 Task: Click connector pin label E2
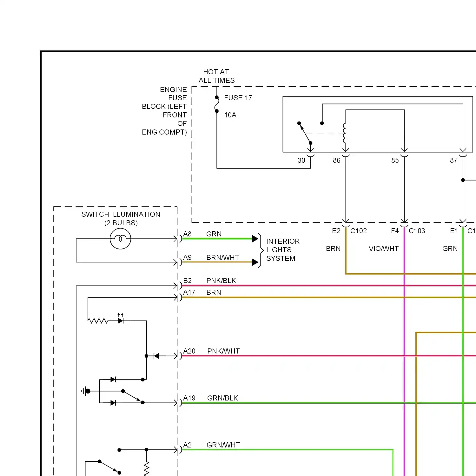336,231
